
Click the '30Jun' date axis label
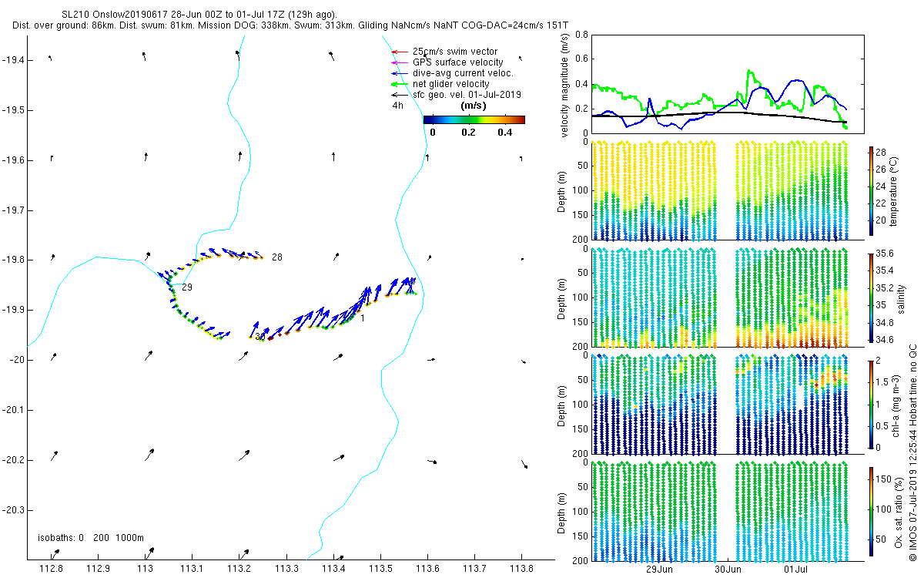click(x=728, y=570)
